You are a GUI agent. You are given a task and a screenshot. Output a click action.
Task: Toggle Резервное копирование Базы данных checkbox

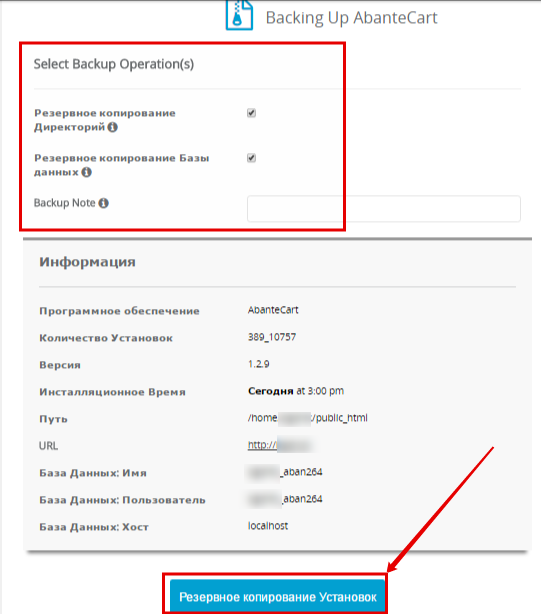click(251, 158)
